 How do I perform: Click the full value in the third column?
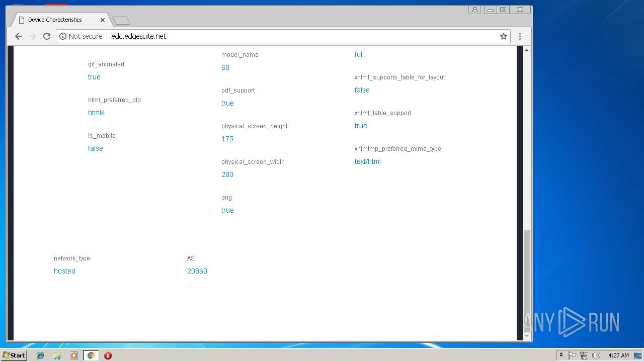359,54
